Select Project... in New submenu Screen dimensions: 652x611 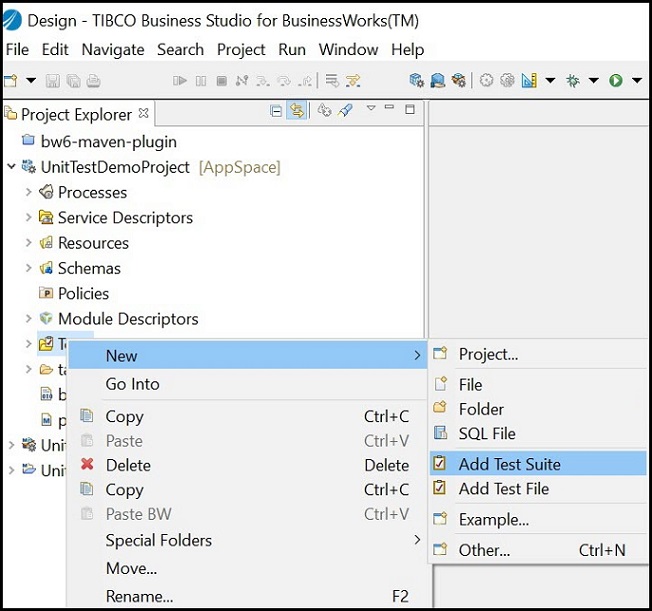point(538,354)
